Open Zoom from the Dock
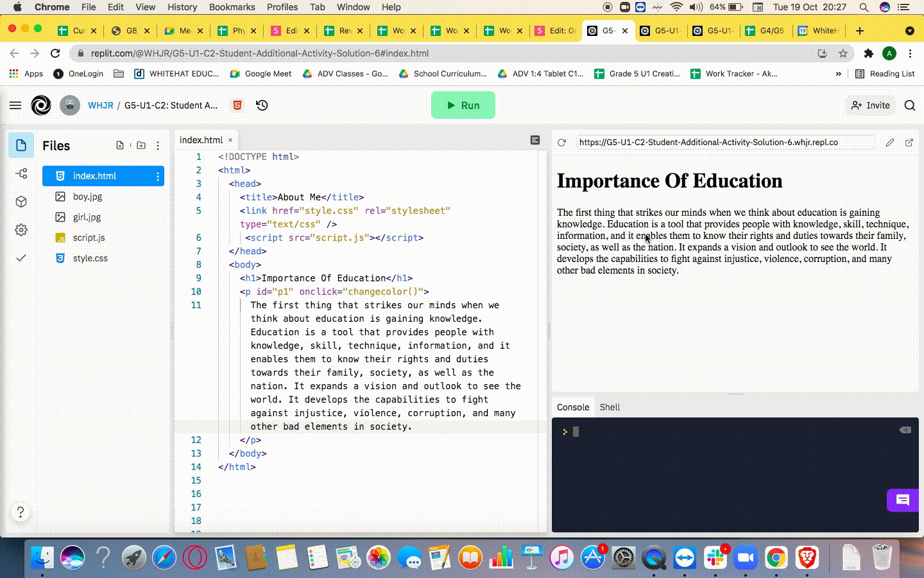The image size is (924, 578). [x=745, y=557]
